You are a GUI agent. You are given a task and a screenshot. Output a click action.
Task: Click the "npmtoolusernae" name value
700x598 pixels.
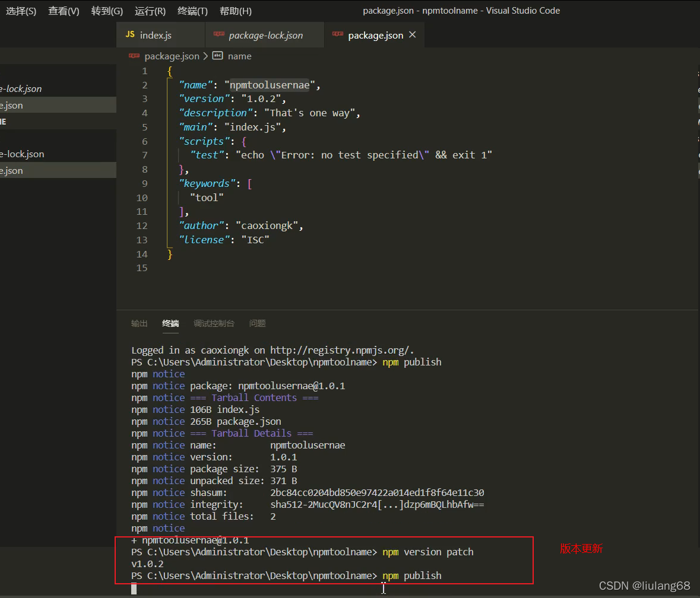pyautogui.click(x=270, y=85)
